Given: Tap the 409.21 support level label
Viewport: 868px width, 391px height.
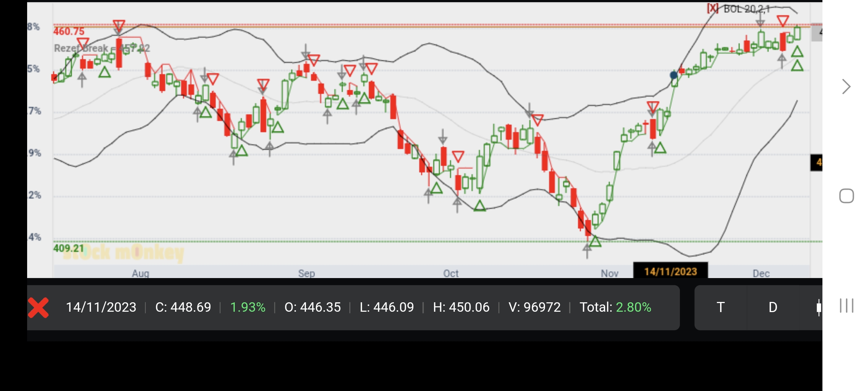Looking at the screenshot, I should (x=68, y=248).
